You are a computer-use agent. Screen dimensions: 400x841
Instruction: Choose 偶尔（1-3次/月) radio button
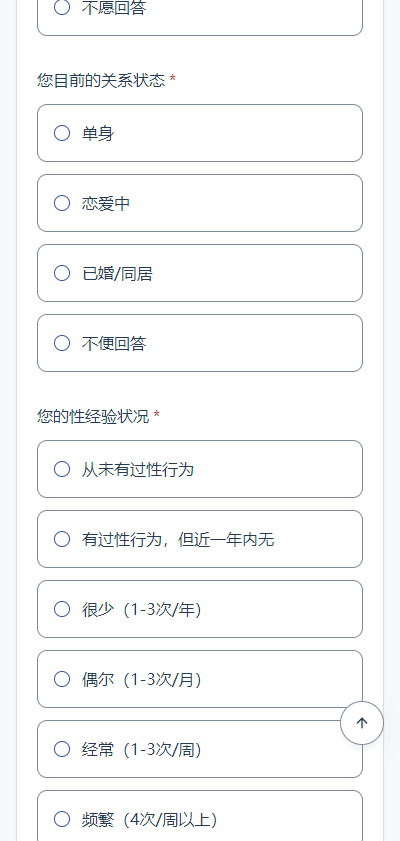tap(200, 679)
